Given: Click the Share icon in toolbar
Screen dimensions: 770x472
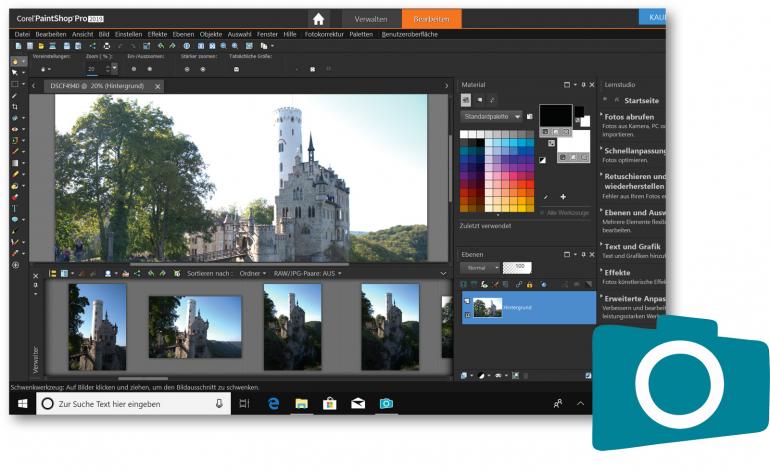Looking at the screenshot, I should [93, 46].
